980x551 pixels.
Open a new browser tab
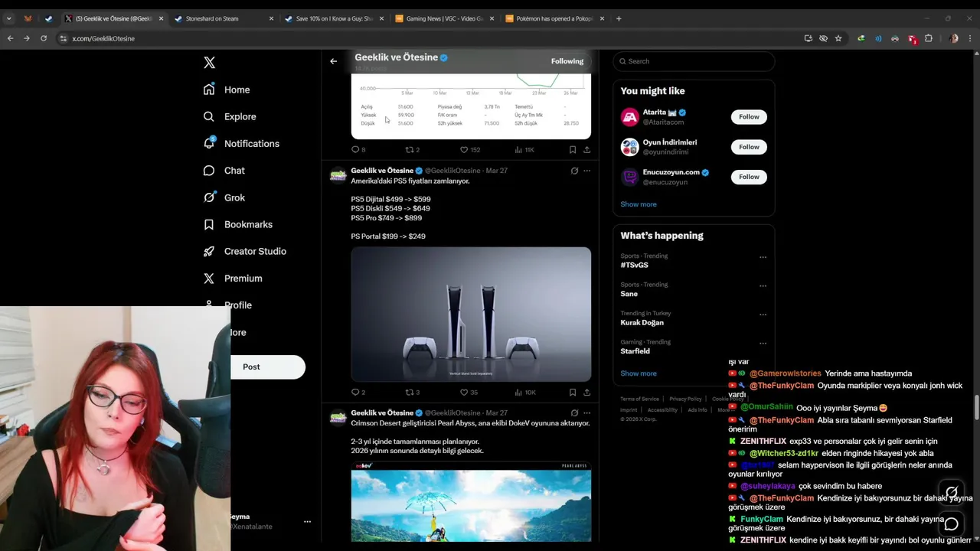point(619,18)
